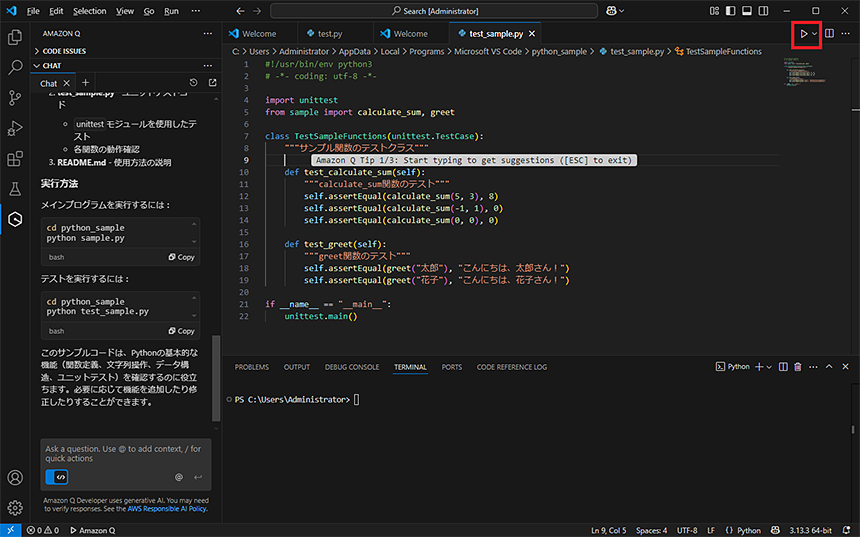The width and height of the screenshot is (860, 537).
Task: Open the Source Control view
Action: pyautogui.click(x=15, y=98)
